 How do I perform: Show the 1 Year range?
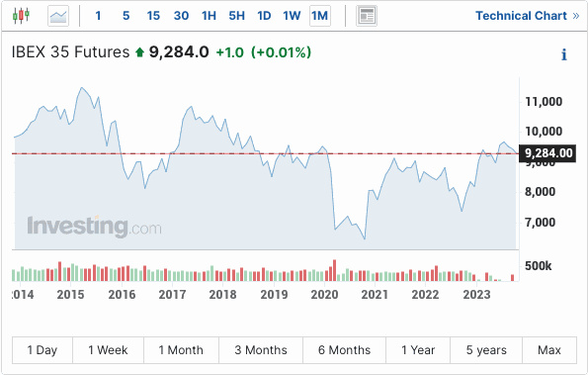418,350
